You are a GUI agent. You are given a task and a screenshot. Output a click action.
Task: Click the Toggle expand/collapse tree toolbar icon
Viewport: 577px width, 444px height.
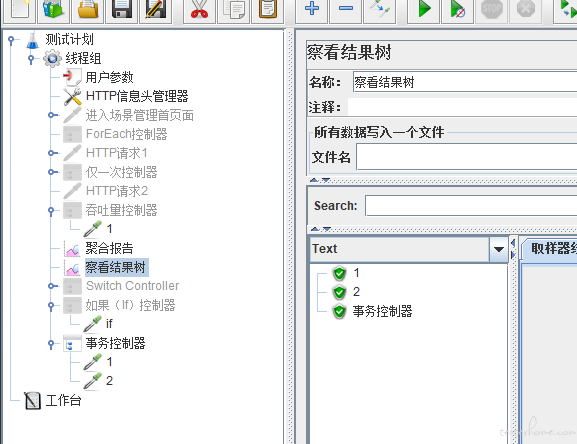(x=379, y=10)
